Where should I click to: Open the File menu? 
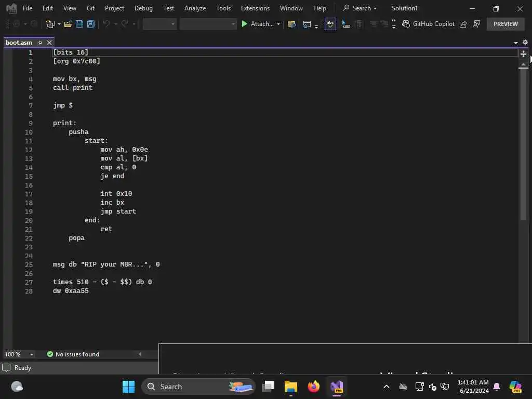click(28, 8)
